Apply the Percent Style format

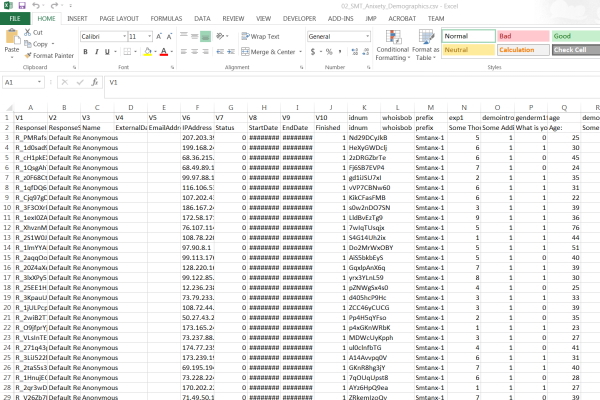pyautogui.click(x=327, y=51)
